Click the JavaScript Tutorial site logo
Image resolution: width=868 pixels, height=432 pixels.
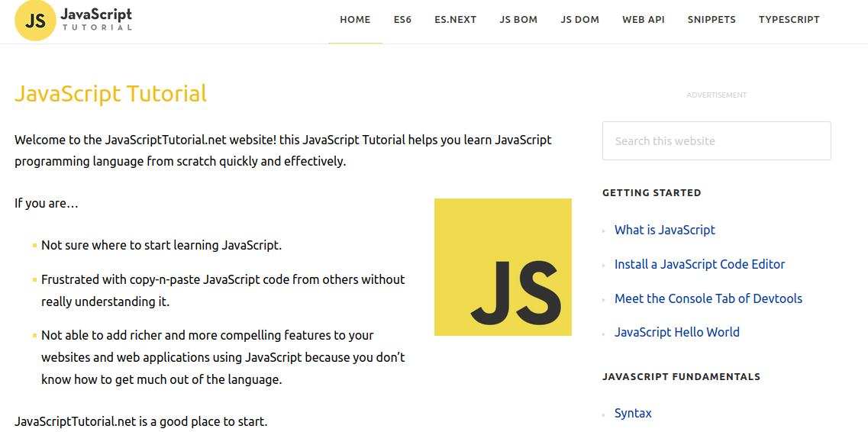[74, 21]
